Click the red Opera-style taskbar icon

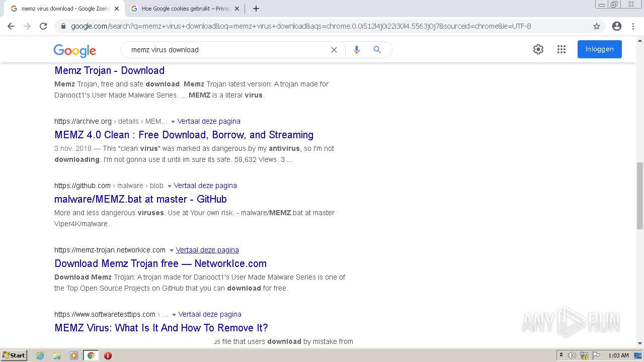(x=108, y=355)
